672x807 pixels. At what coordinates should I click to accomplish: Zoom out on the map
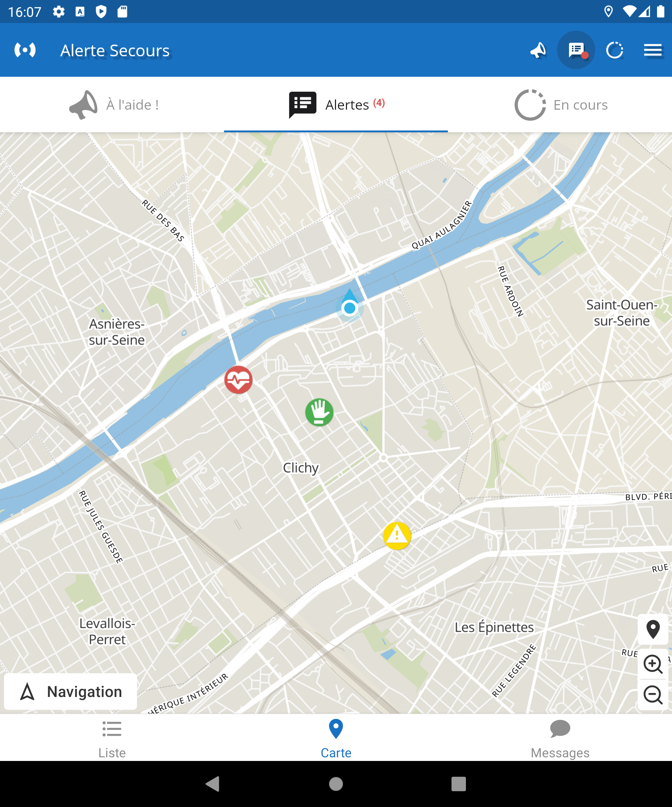pyautogui.click(x=653, y=695)
